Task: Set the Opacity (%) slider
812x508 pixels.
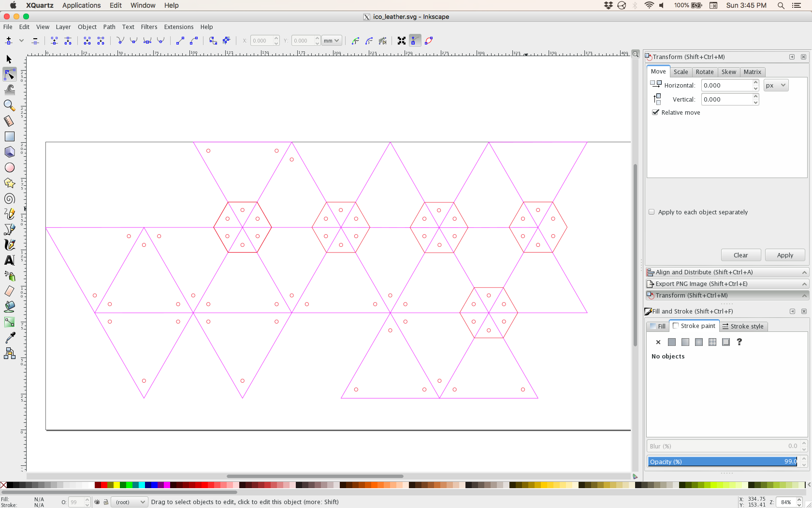Action: pyautogui.click(x=723, y=462)
